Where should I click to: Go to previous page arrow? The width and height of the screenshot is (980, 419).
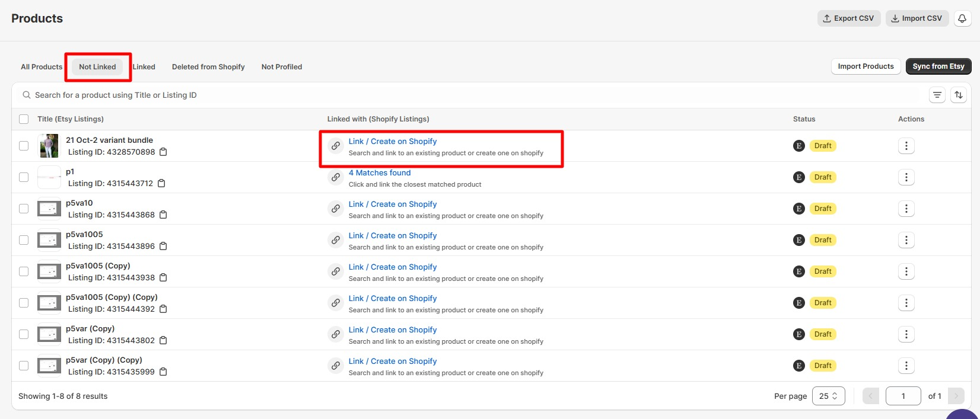870,396
